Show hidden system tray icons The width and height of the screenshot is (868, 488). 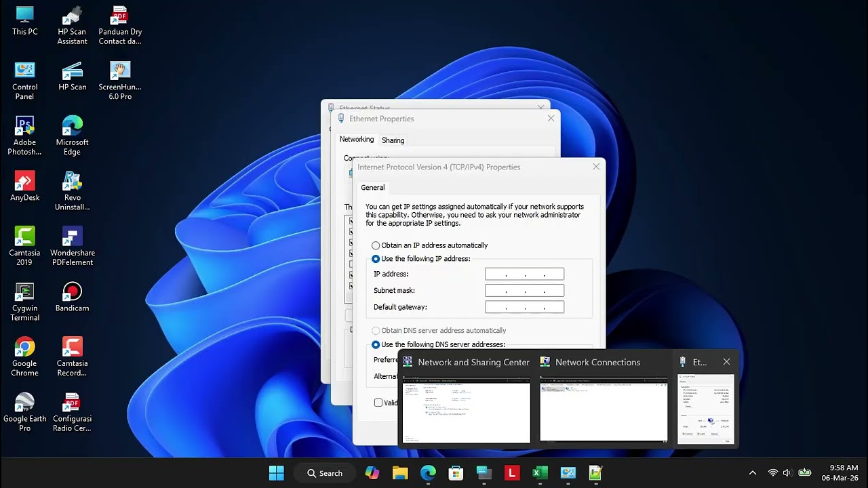pos(752,473)
